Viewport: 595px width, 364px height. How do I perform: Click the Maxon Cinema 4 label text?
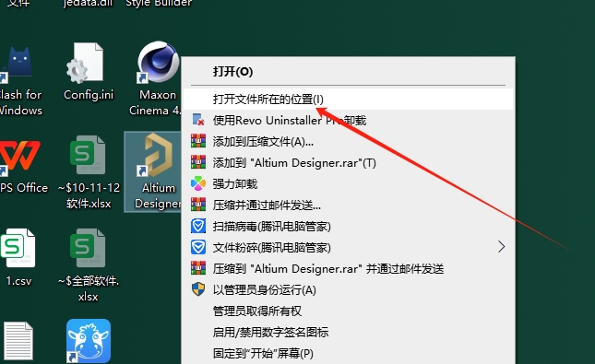pyautogui.click(x=155, y=102)
